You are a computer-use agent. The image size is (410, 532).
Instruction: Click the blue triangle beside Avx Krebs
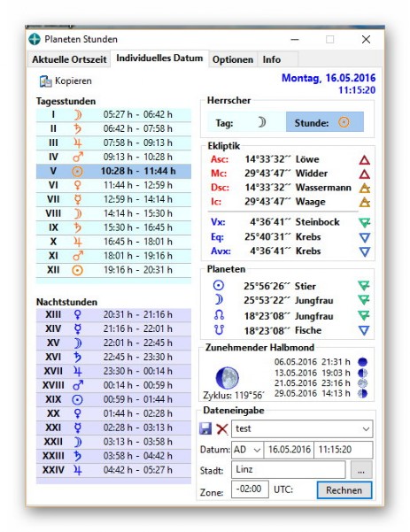click(x=365, y=251)
